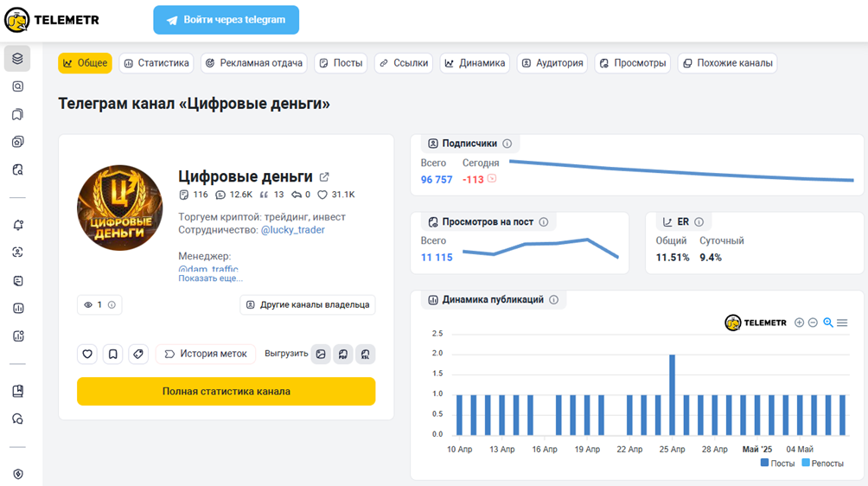
Task: Export channel data as PDF
Action: pos(343,355)
